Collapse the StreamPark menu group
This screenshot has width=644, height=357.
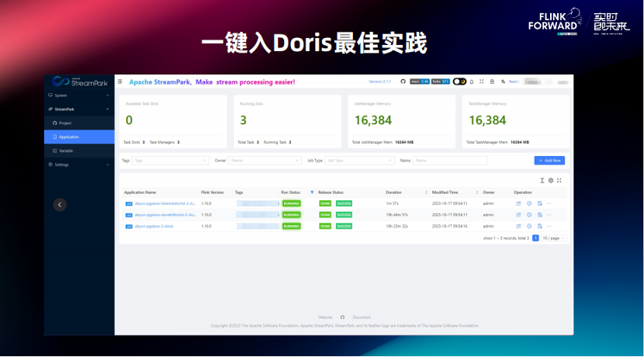[x=79, y=109]
